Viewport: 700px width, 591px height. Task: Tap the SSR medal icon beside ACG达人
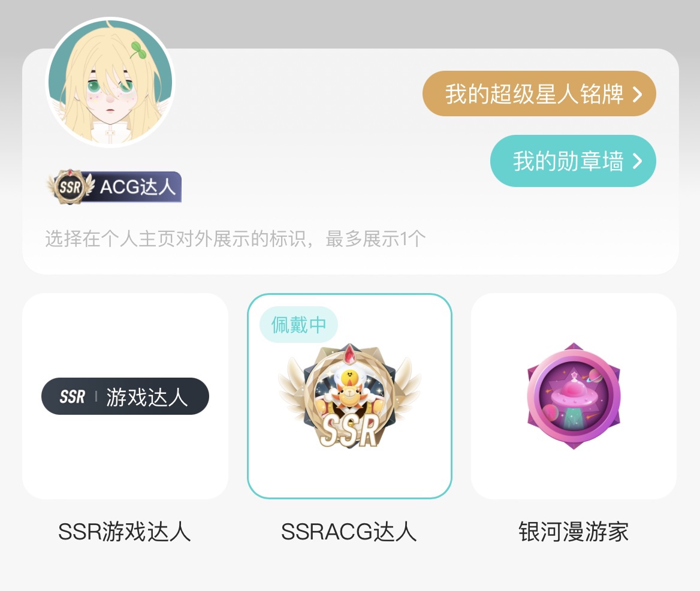(71, 186)
